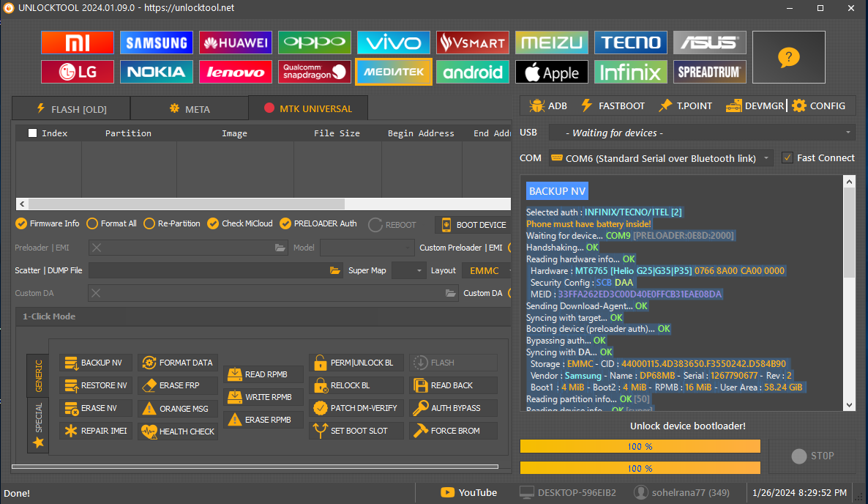This screenshot has width=868, height=504.
Task: Open the ADB tool
Action: [x=547, y=105]
